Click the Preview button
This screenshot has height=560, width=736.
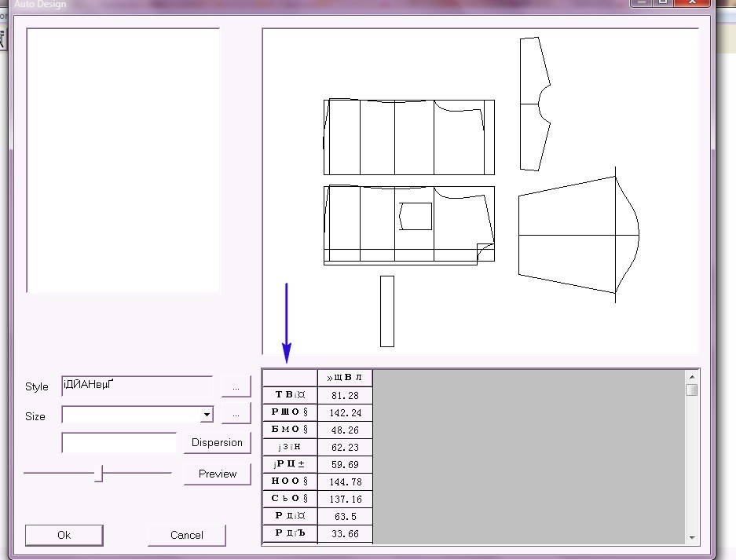click(218, 474)
